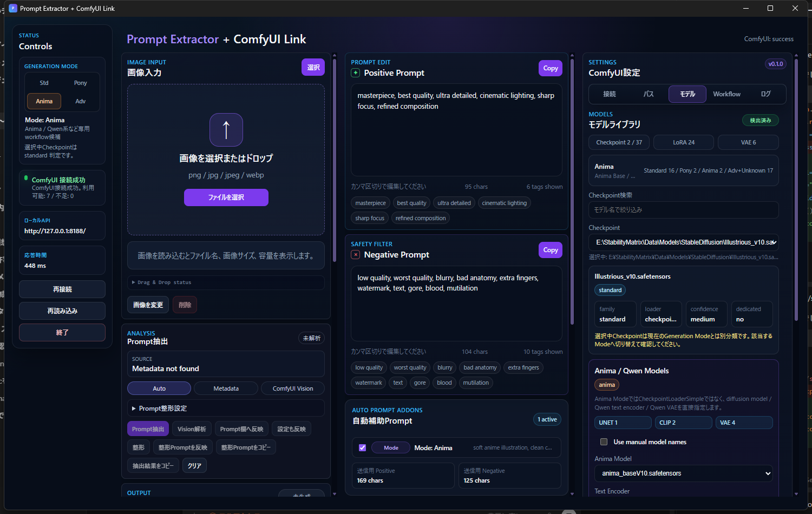Copy the Positive Prompt
Image resolution: width=812 pixels, height=514 pixels.
point(551,68)
